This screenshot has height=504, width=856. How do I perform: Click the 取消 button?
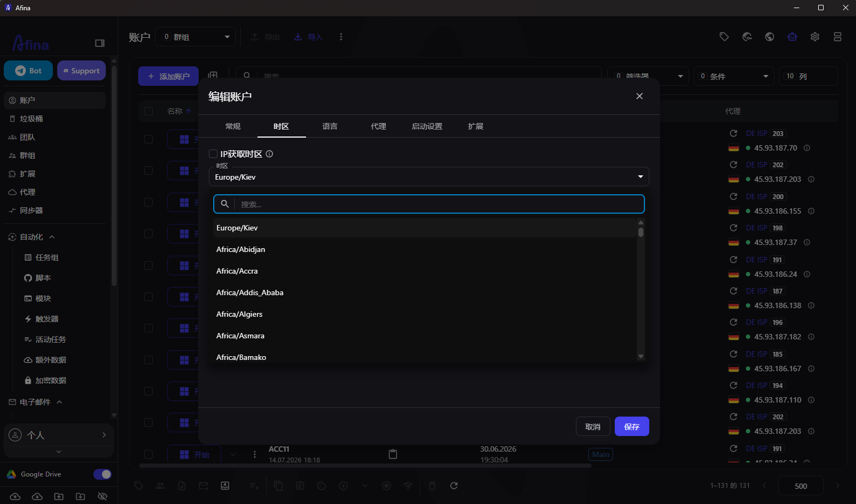click(593, 427)
